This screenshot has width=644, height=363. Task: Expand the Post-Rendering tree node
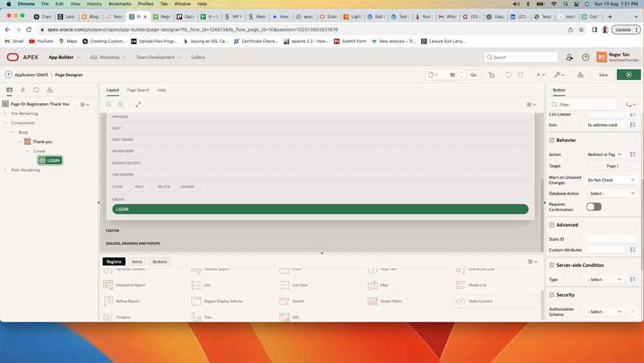[x=5, y=170]
